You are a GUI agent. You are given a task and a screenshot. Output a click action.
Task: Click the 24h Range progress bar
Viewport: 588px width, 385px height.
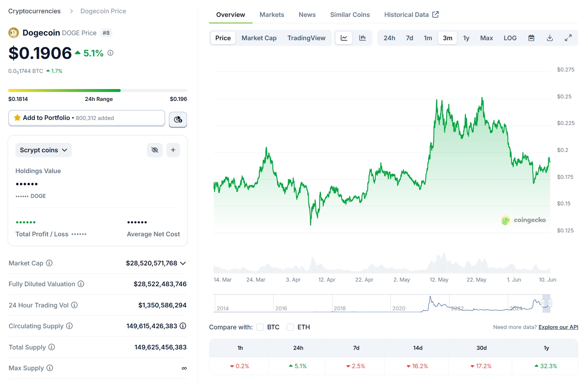pos(98,91)
